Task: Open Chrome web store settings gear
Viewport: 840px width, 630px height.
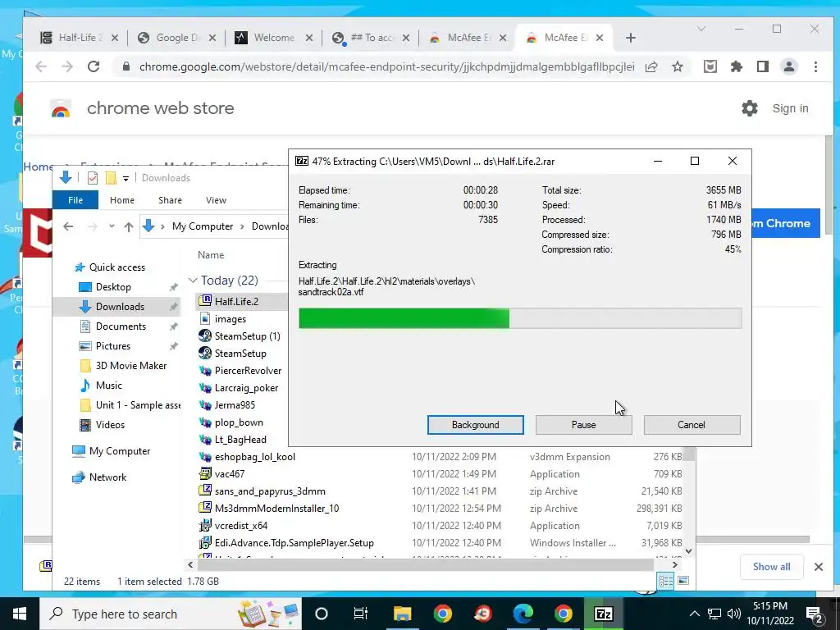Action: coord(750,108)
